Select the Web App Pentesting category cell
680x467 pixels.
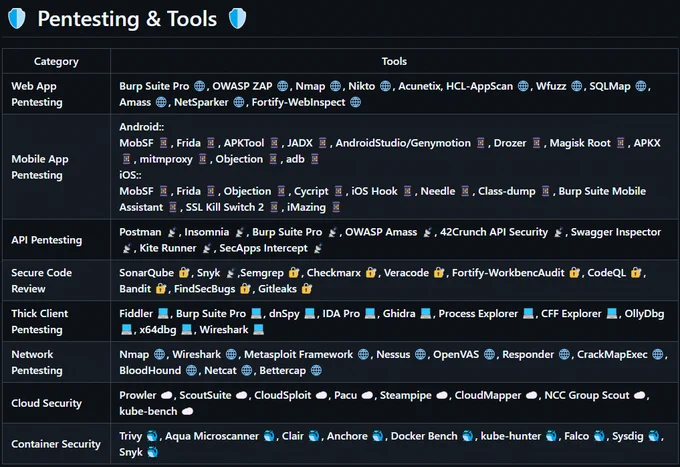56,94
